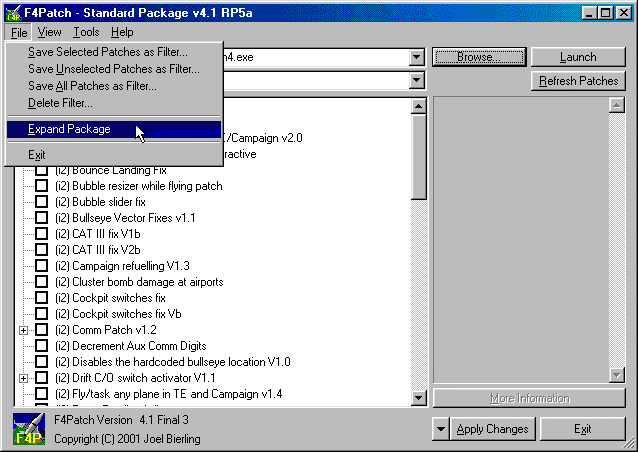
Task: Select the CAT III fix V2b item
Action: click(x=100, y=250)
